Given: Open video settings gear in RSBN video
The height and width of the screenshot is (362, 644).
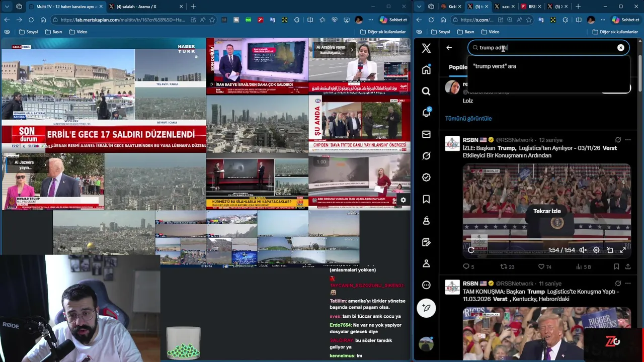Looking at the screenshot, I should point(596,250).
